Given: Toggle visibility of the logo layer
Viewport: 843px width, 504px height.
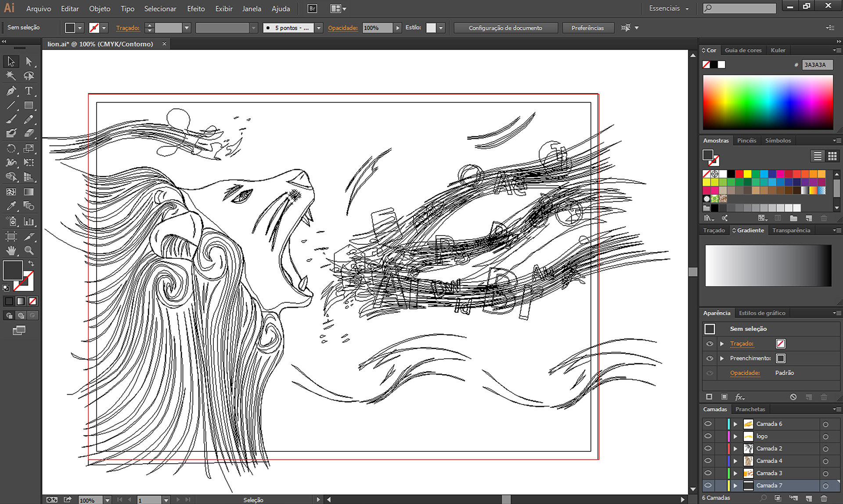Looking at the screenshot, I should (x=708, y=436).
